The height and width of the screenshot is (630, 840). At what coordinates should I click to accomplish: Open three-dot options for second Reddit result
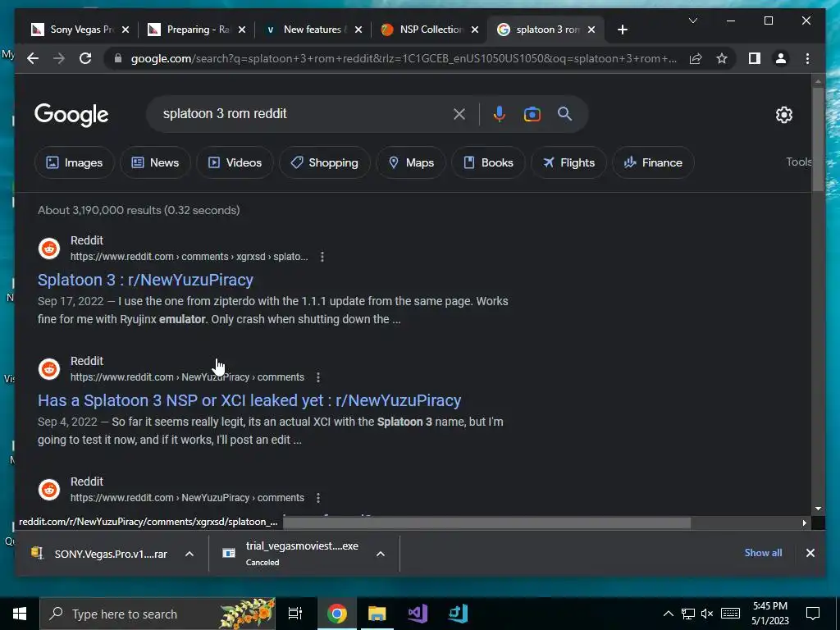pos(317,377)
